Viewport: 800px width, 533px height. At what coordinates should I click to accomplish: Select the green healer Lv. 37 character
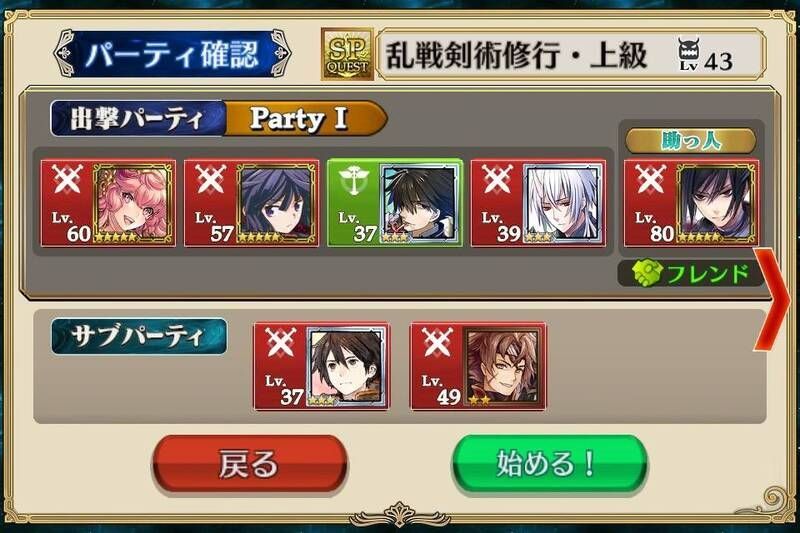point(395,203)
